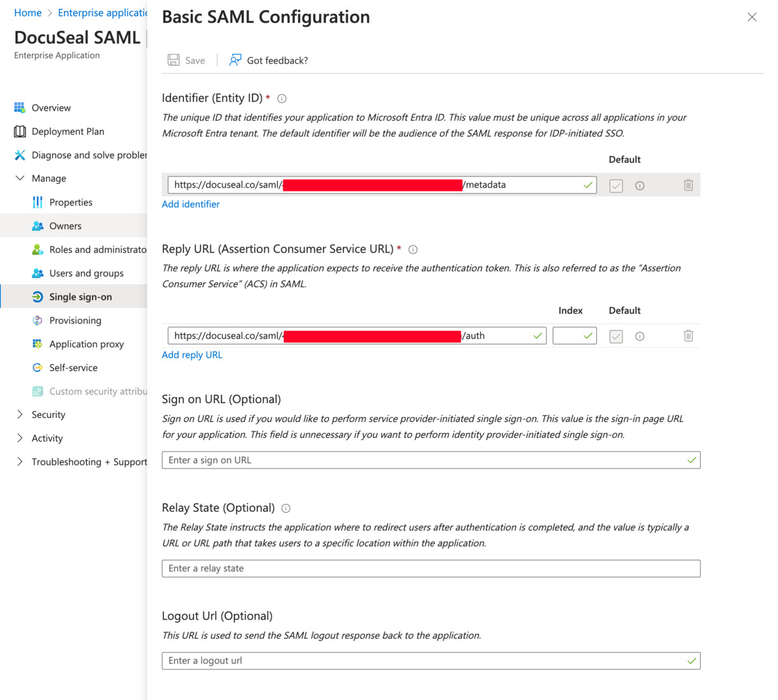Image resolution: width=778 pixels, height=700 pixels.
Task: Click Got feedback? text button
Action: pos(277,61)
